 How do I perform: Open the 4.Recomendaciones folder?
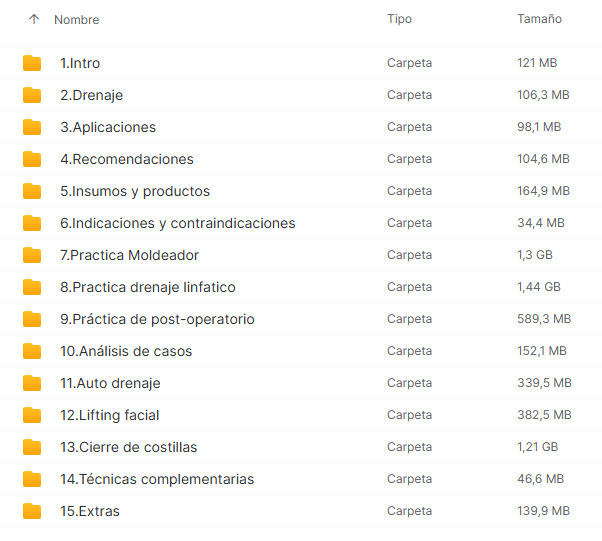coord(127,159)
